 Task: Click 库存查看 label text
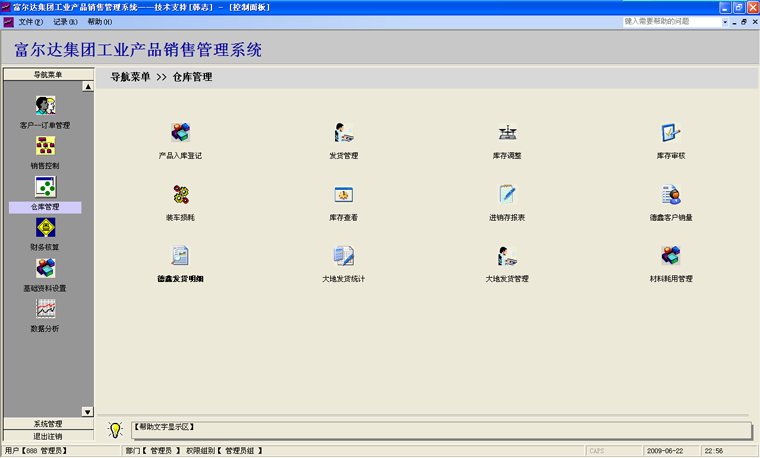point(344,218)
